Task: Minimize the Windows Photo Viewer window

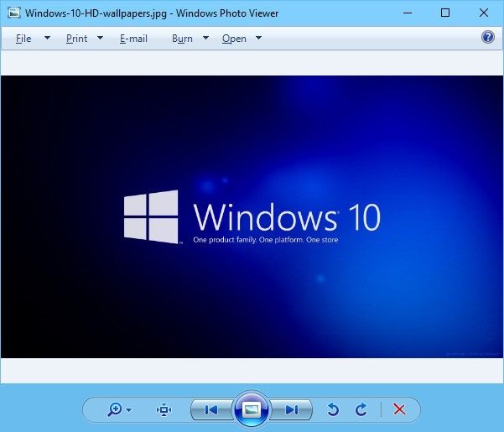Action: coord(408,13)
